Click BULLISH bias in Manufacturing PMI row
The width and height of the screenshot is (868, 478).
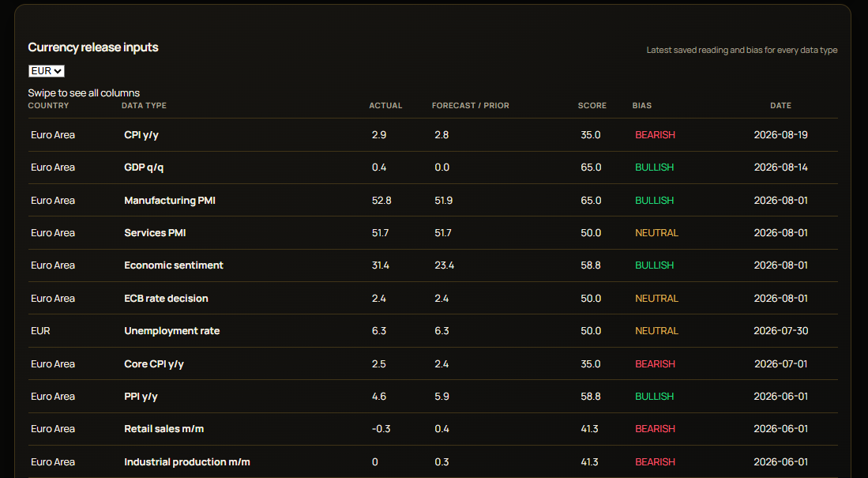(x=654, y=201)
